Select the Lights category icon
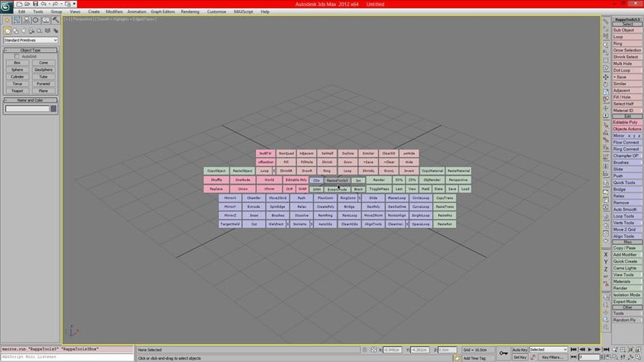This screenshot has height=362, width=644. pos(23,31)
